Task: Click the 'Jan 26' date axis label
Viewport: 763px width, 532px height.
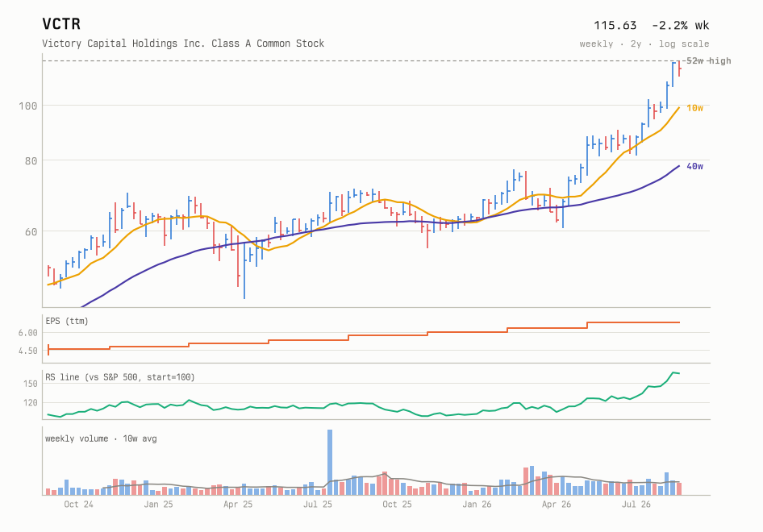Action: point(477,505)
